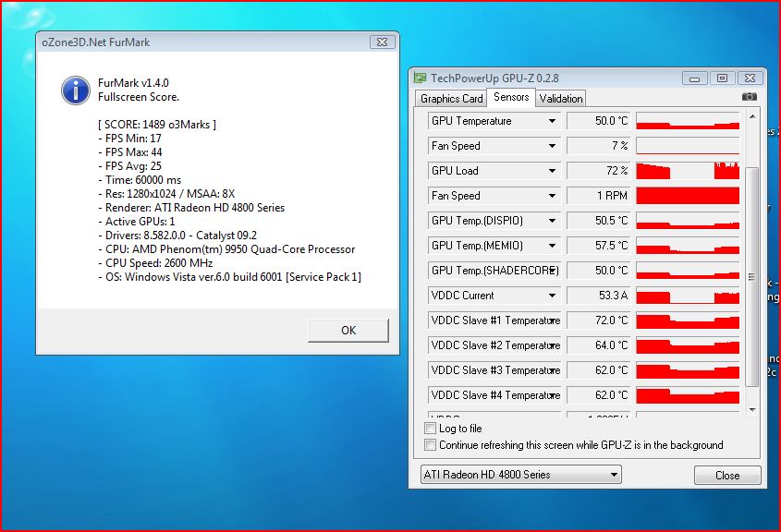This screenshot has width=781, height=532.
Task: Click the GPU-Z title bar app icon
Action: 421,79
